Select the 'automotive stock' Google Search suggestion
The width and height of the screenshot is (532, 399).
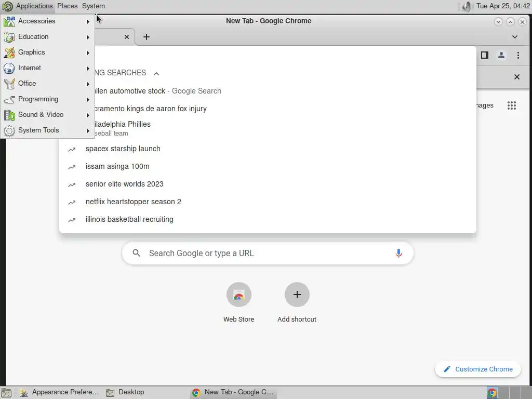pyautogui.click(x=268, y=91)
